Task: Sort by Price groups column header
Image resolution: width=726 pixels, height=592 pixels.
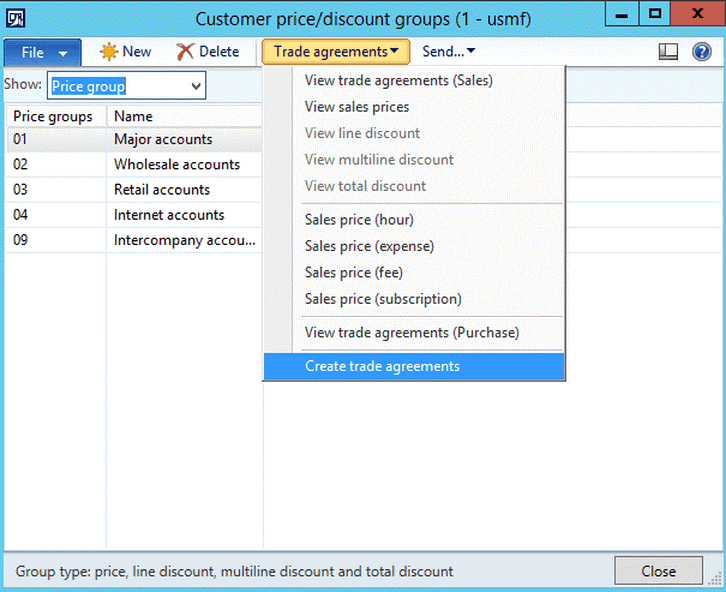Action: [x=56, y=116]
